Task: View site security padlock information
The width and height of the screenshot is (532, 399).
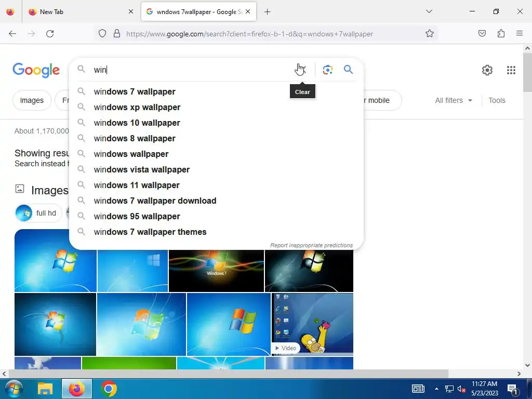Action: [x=117, y=33]
